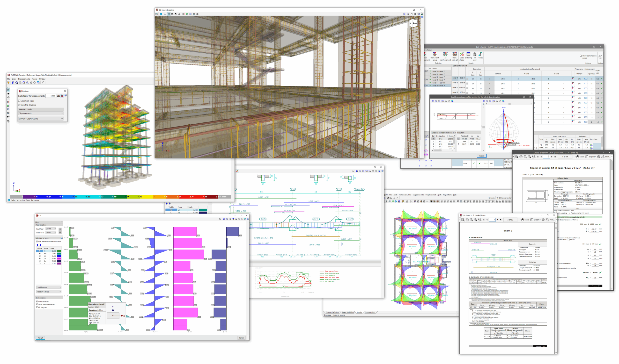Switch to the Contour plots tab

coord(370,312)
